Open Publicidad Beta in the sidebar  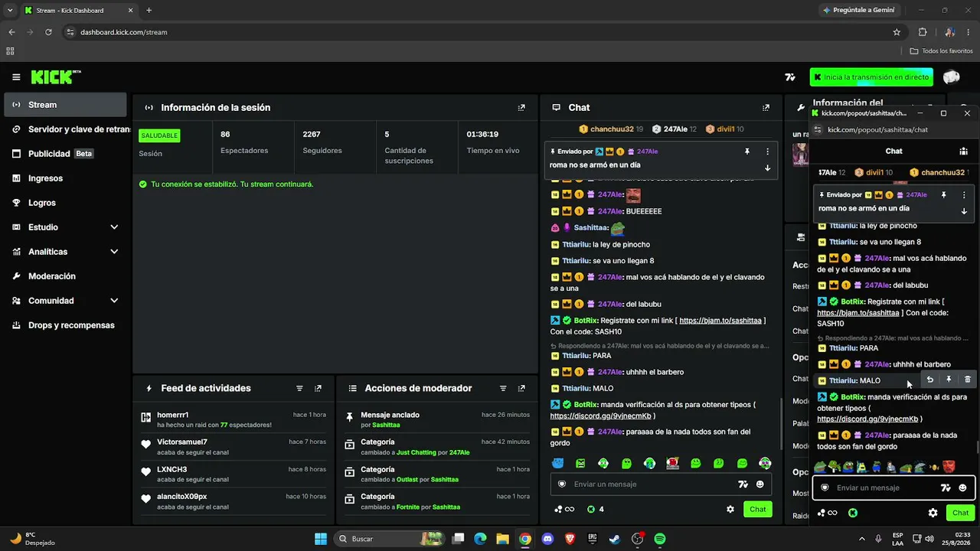(65, 154)
